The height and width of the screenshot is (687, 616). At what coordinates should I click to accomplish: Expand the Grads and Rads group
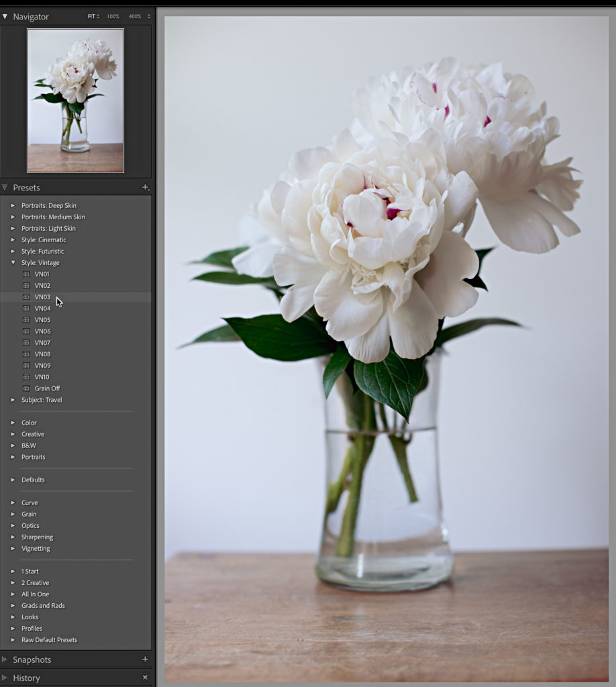[x=13, y=605]
